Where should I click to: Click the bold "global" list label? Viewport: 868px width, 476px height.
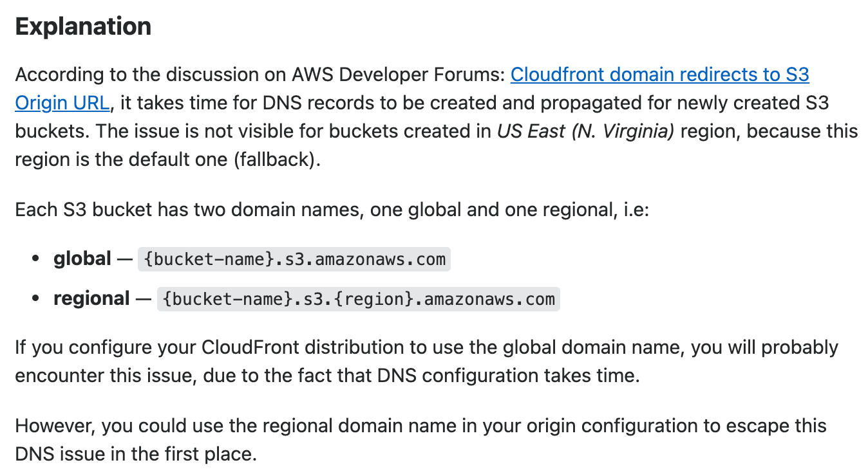(x=82, y=259)
